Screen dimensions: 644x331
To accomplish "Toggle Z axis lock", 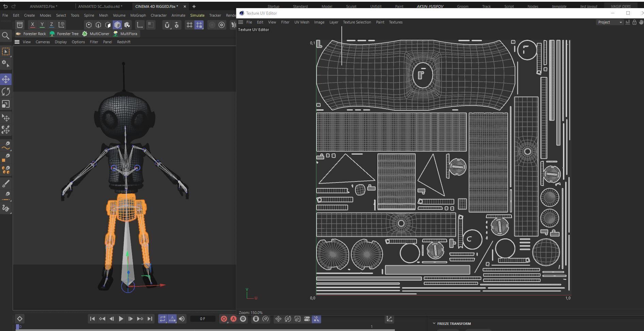I will coord(51,25).
